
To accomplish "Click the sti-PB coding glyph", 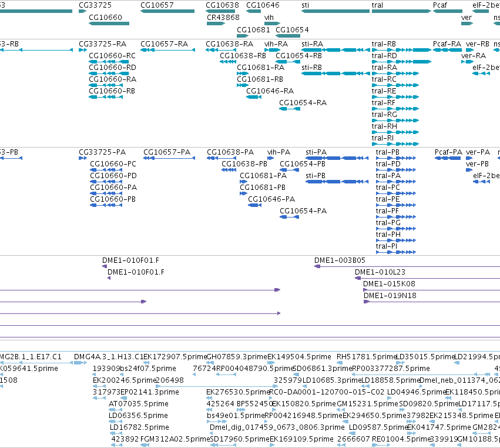I will 337,182.
